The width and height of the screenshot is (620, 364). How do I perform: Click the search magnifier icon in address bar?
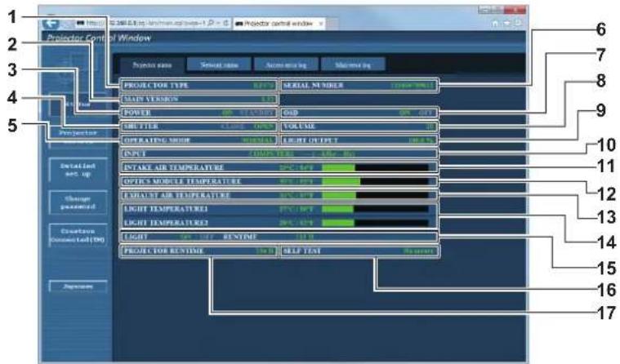pyautogui.click(x=211, y=24)
